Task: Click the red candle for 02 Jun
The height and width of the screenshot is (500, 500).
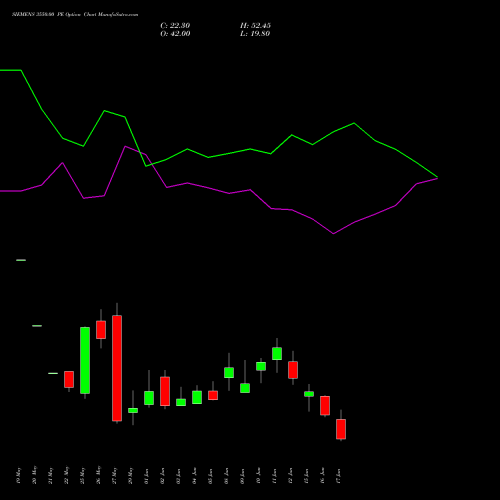Action: click(165, 391)
